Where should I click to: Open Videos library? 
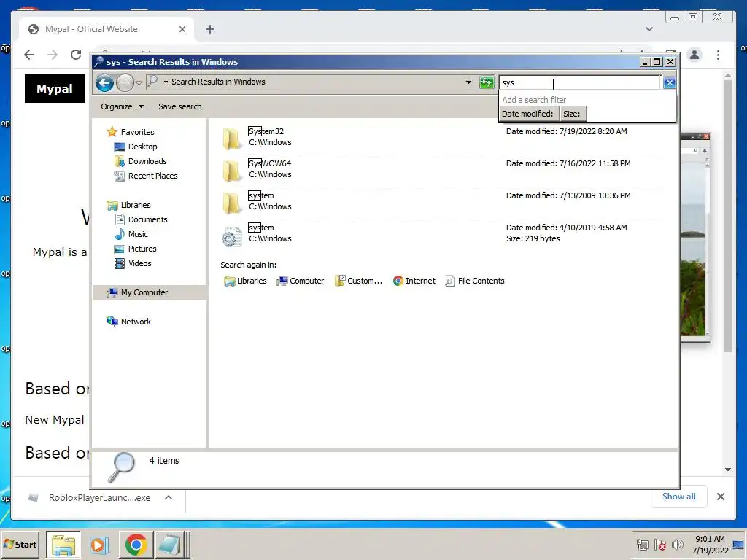pyautogui.click(x=133, y=263)
